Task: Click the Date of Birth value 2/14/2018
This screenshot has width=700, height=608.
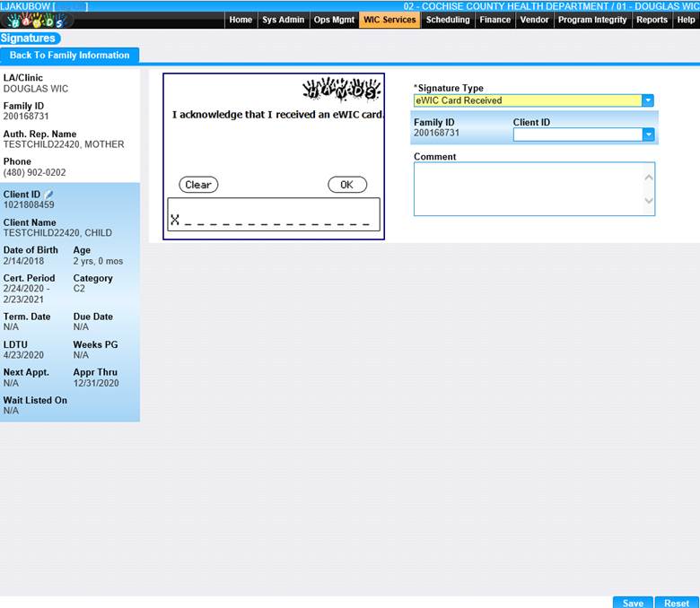Action: coord(23,261)
